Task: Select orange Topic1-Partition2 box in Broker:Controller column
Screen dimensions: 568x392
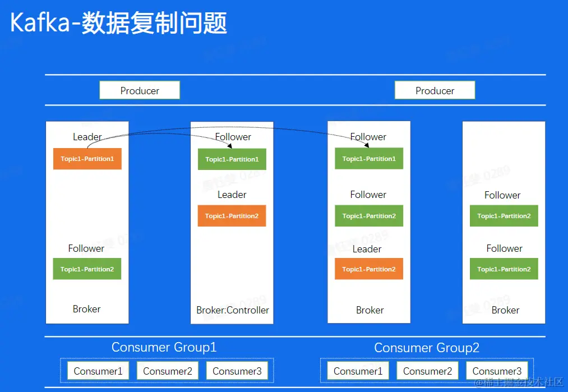Action: pyautogui.click(x=232, y=216)
